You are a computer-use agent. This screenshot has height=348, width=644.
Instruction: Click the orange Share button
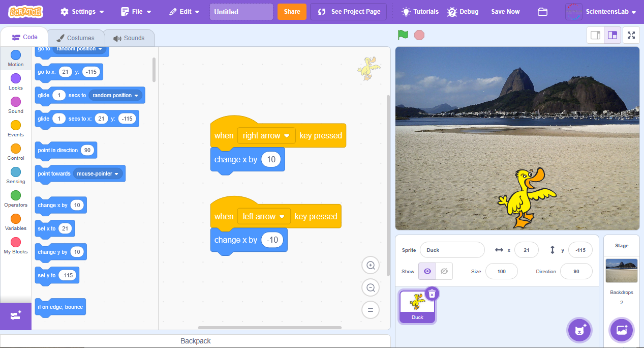pos(292,12)
